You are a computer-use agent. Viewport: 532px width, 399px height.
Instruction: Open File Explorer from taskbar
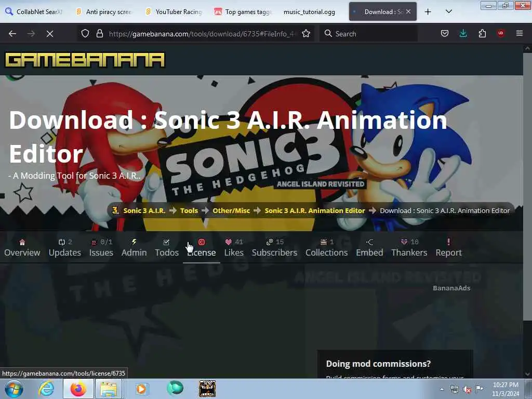pos(109,389)
